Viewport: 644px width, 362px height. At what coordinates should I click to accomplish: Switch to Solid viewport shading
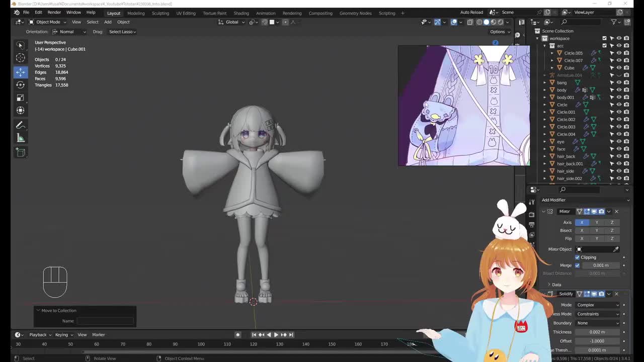(x=486, y=22)
